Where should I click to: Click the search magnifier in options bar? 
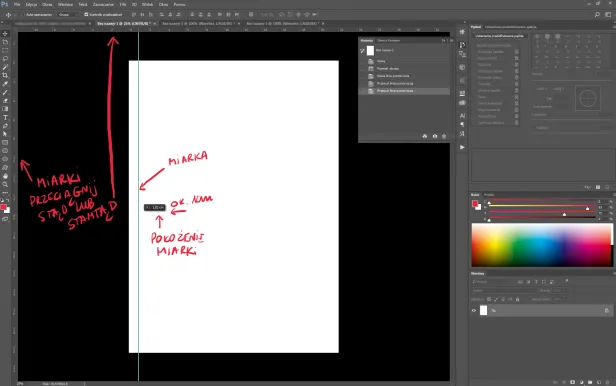pyautogui.click(x=597, y=15)
